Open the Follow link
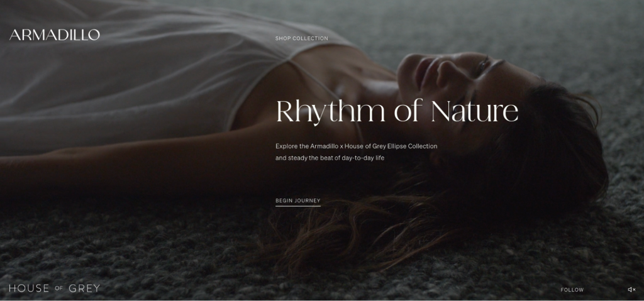This screenshot has width=644, height=301. (572, 290)
